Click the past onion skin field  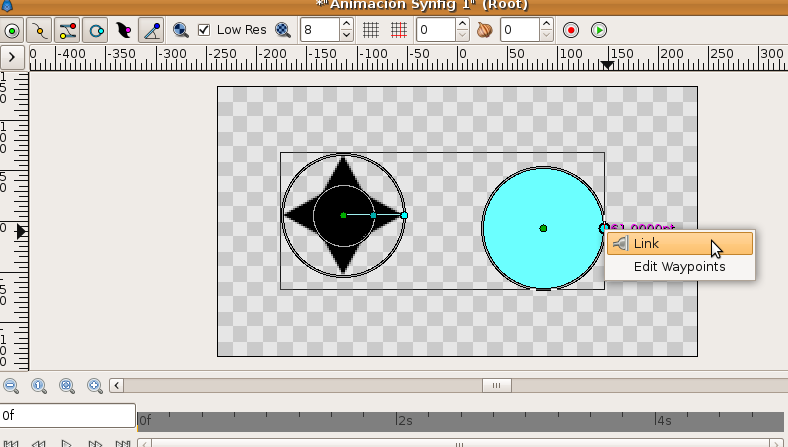click(x=436, y=30)
